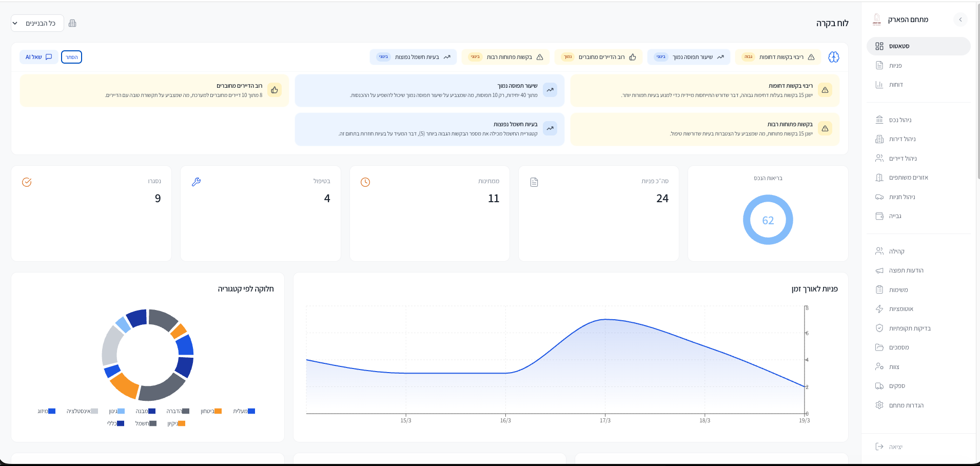Click the wrench icon on בטיפול card
Screen dimensions: 980x466
click(196, 182)
